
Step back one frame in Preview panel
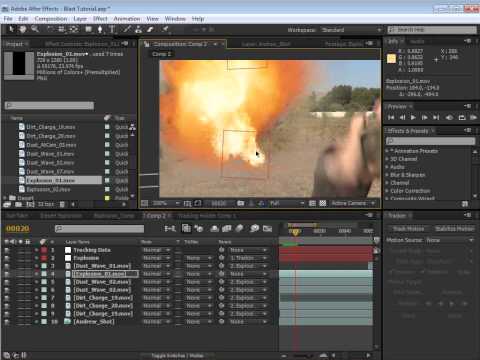coord(402,117)
